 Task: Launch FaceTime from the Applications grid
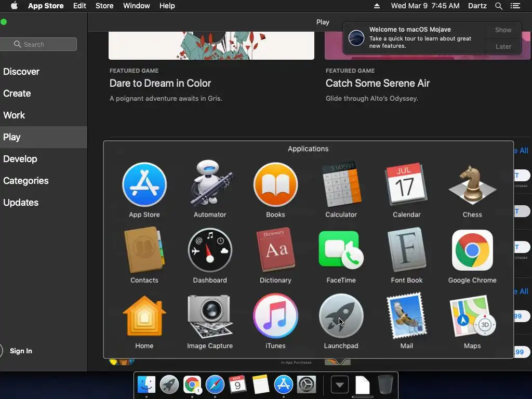tap(341, 250)
